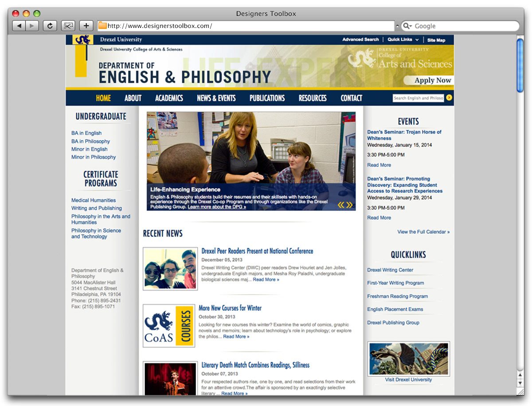Open Philosophy in Science and Technology

96,233
